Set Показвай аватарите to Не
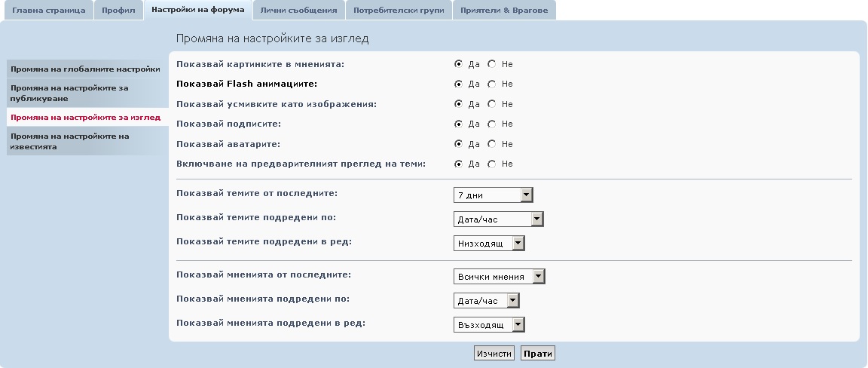 pyautogui.click(x=492, y=144)
